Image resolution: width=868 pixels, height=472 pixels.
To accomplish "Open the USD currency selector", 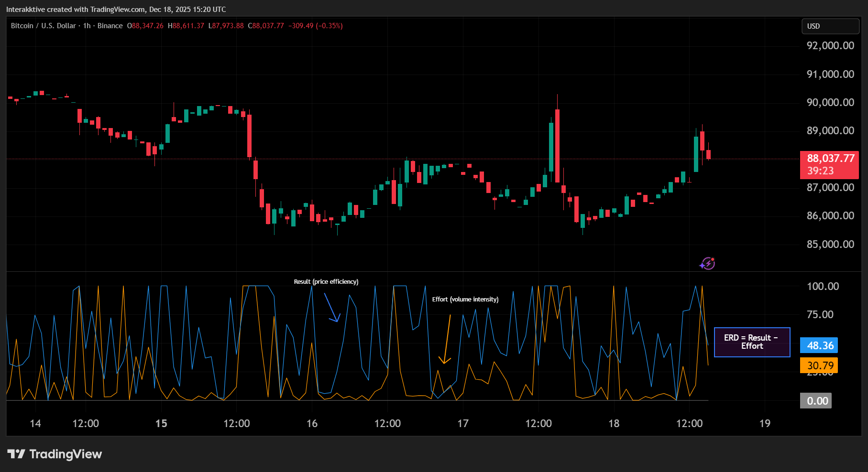I will pyautogui.click(x=830, y=26).
